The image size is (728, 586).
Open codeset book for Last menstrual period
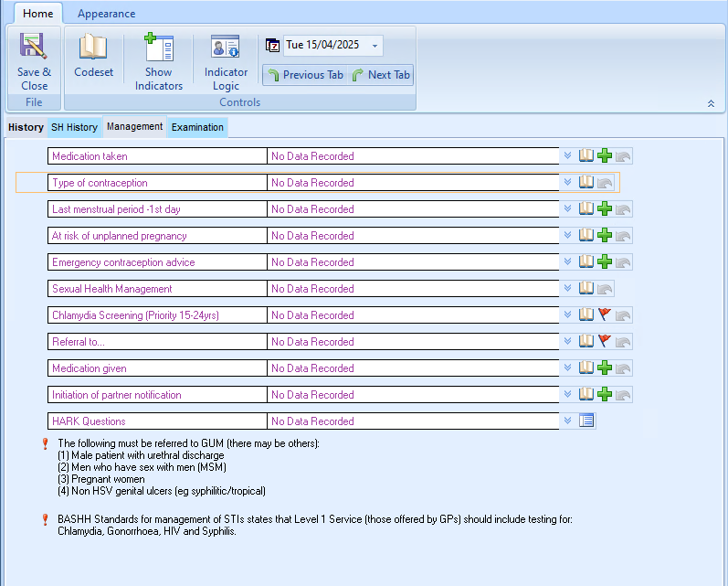(586, 208)
